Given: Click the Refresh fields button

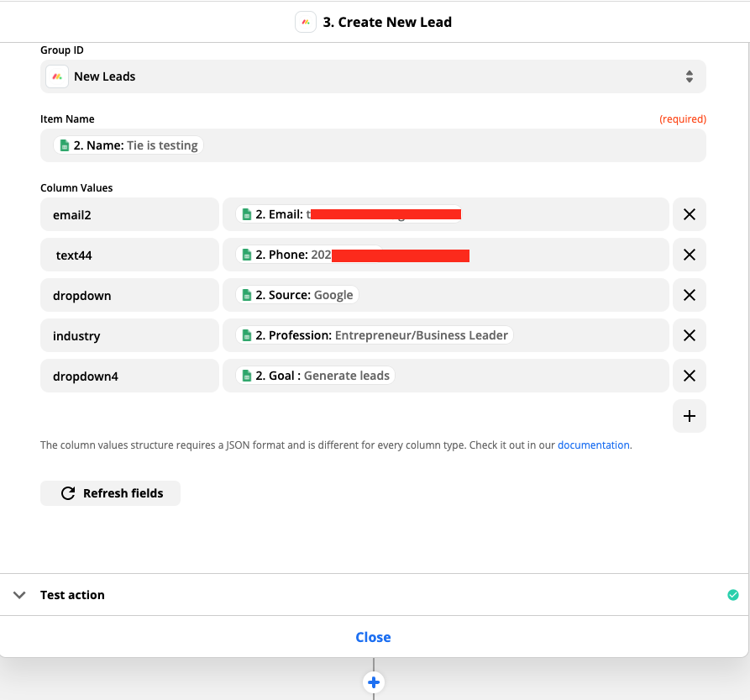Looking at the screenshot, I should pyautogui.click(x=110, y=493).
